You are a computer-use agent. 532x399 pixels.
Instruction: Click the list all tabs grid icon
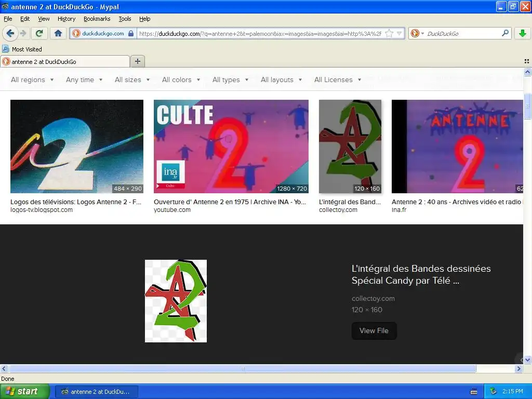pyautogui.click(x=527, y=61)
